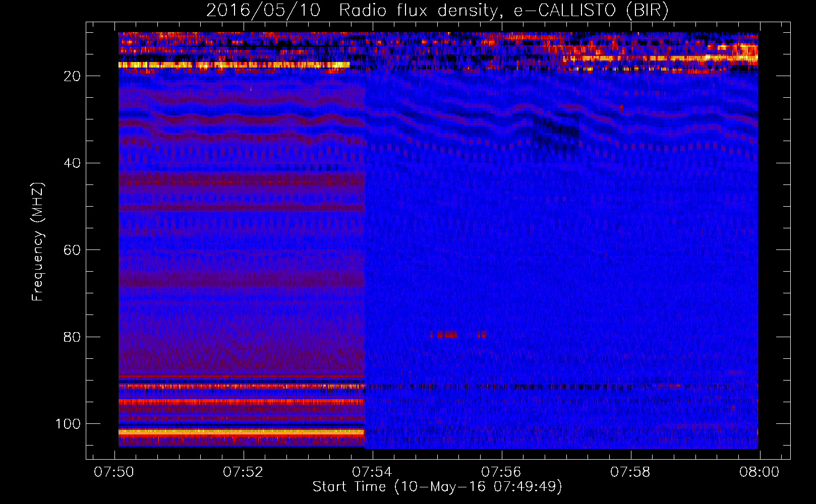This screenshot has width=816, height=504.
Task: Click the 'Start Time (10-May-16 07:49:49)' label
Action: (x=437, y=487)
